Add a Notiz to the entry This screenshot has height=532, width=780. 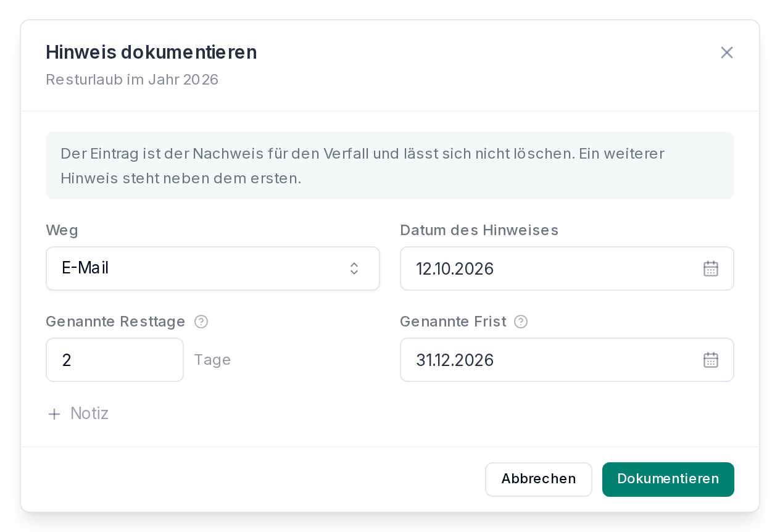[78, 414]
